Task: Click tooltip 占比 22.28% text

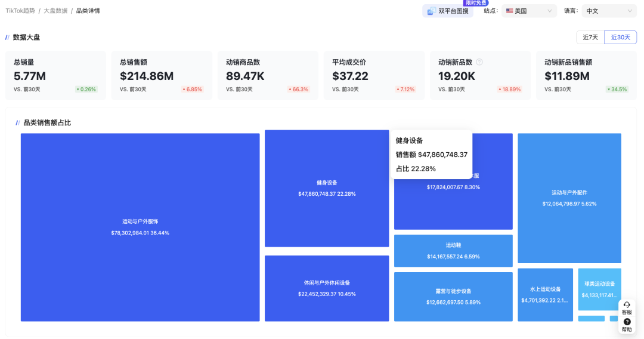Action: coord(416,168)
